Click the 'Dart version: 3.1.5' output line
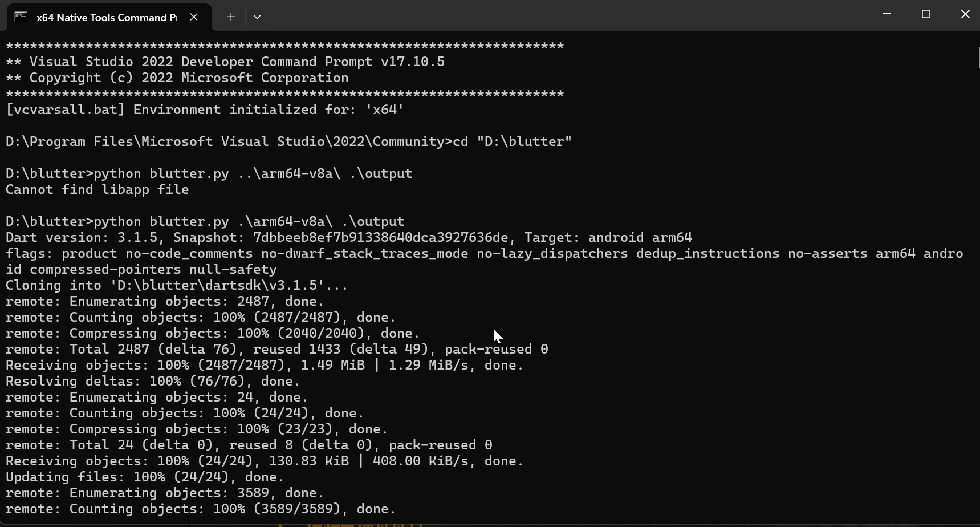This screenshot has height=527, width=980. 349,237
